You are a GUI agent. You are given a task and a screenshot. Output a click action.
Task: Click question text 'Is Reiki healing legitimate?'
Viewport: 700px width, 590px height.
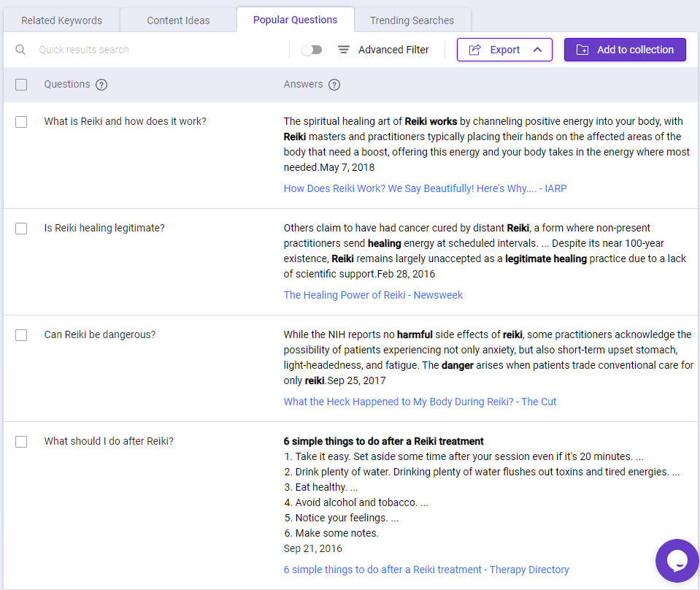point(104,229)
